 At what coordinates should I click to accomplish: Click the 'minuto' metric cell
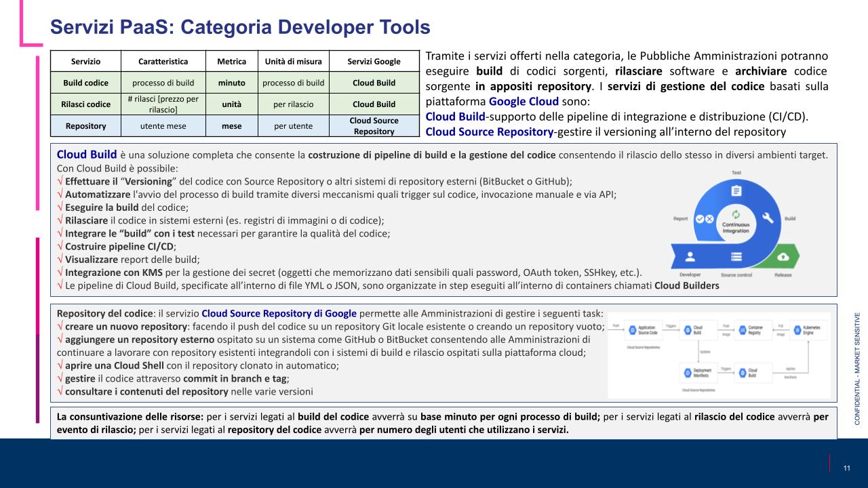tap(231, 83)
